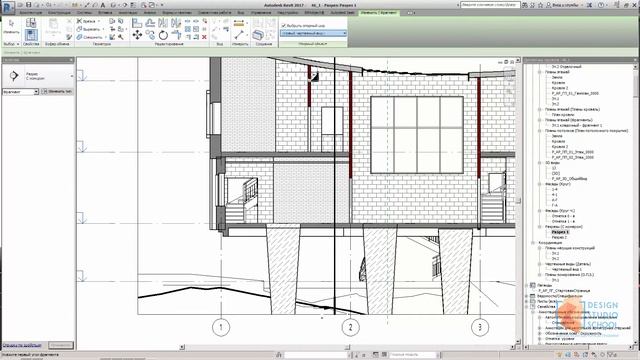Click the Save icon in quick access toolbar
Viewport: 640px width, 360px height.
(x=29, y=5)
